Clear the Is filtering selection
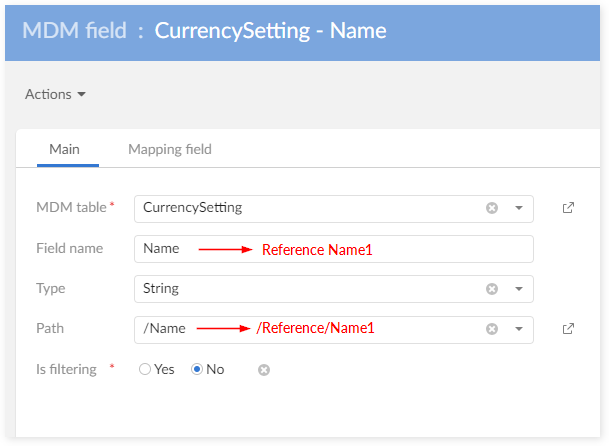Screen dimensions: 609x446 click(264, 370)
